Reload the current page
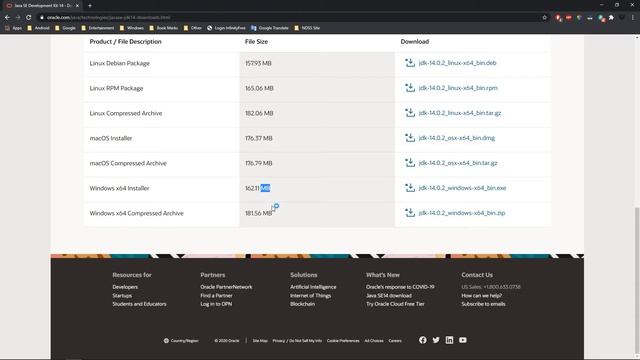The width and height of the screenshot is (640, 360). coord(29,18)
